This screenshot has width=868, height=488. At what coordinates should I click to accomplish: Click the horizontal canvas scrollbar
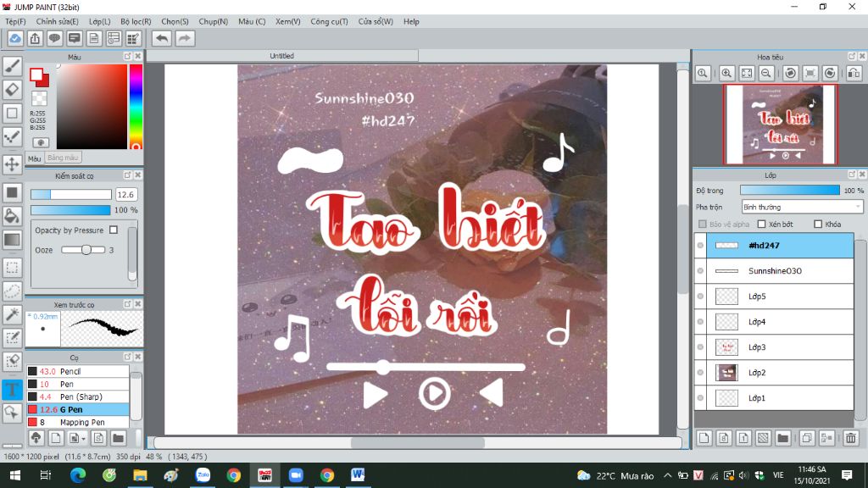click(417, 442)
